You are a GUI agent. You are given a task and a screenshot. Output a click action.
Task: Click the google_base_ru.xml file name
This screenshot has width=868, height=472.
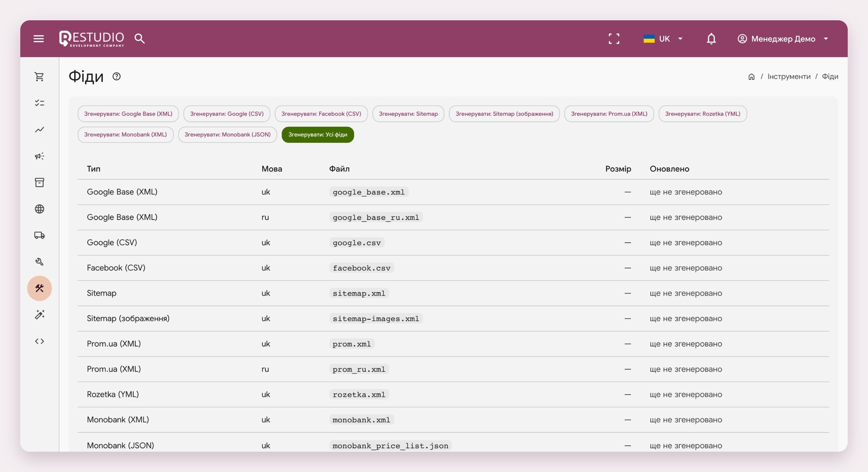[x=376, y=217]
